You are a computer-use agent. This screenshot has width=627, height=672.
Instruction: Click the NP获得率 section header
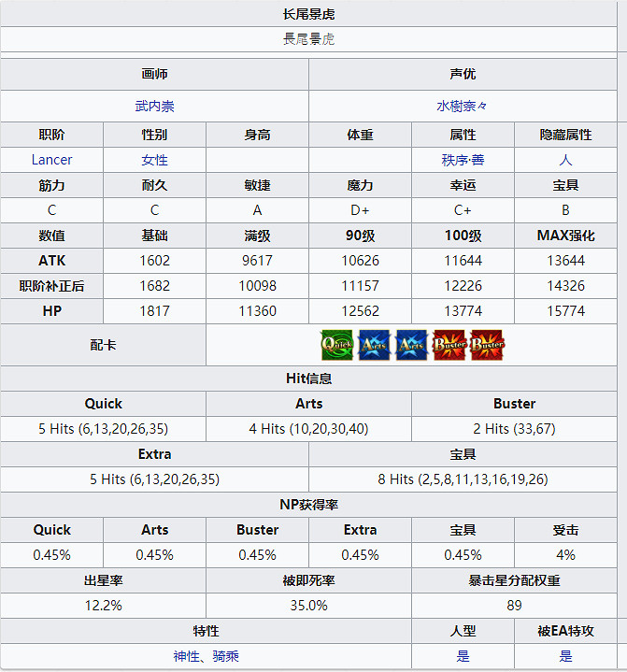coord(308,505)
